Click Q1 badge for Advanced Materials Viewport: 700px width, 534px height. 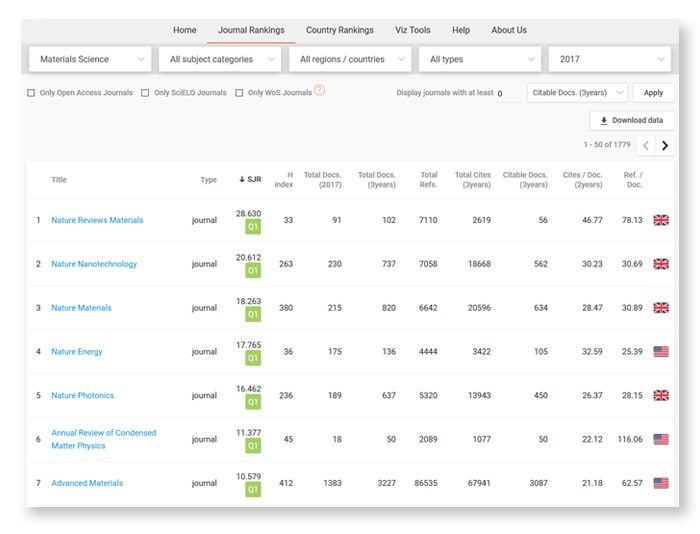click(253, 489)
